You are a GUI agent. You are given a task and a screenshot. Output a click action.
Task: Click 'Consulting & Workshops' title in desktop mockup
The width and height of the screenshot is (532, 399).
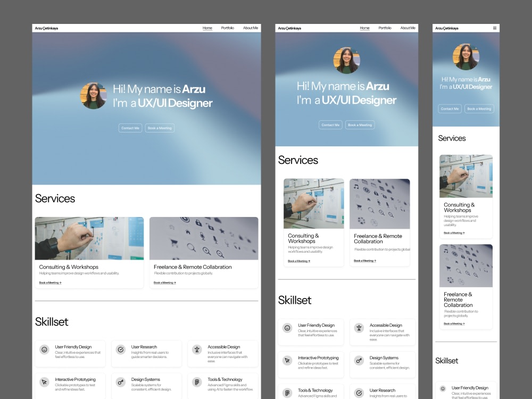click(x=69, y=267)
